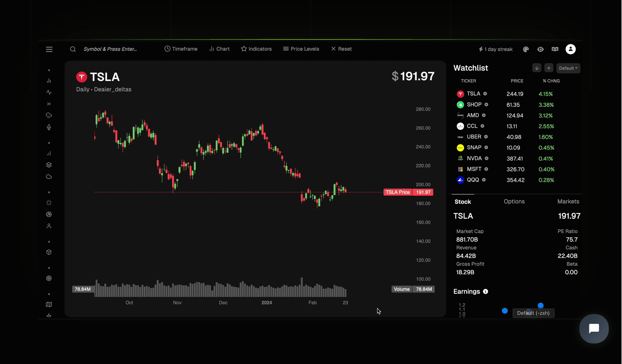This screenshot has width=622, height=364.
Task: Select the target bullseye icon in sidebar
Action: coord(49,278)
